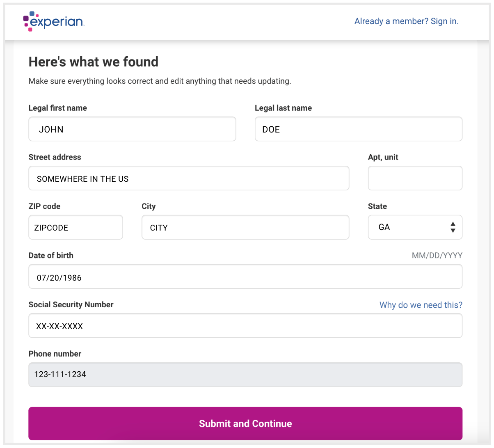Click the City input field

coord(245,227)
